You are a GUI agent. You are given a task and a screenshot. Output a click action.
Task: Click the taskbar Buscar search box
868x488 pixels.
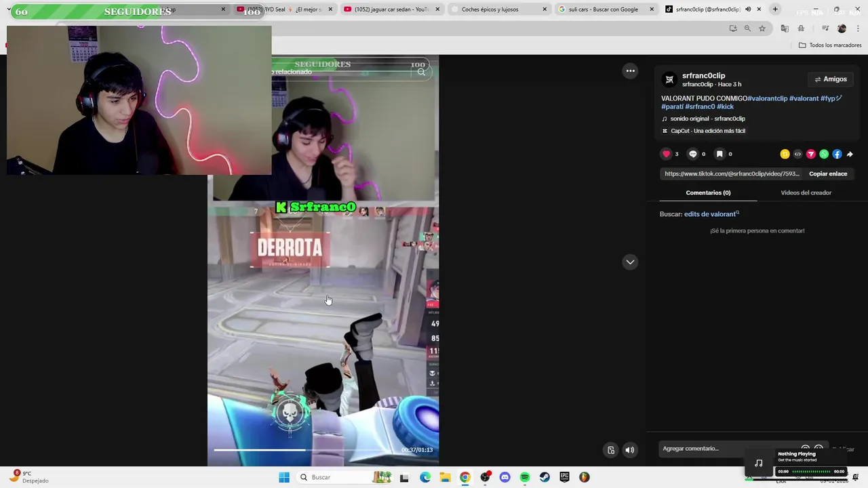coord(344,477)
